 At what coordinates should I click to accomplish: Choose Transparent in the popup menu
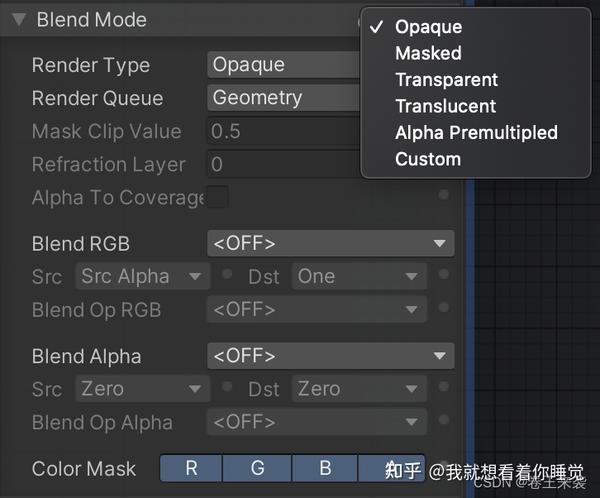(446, 80)
